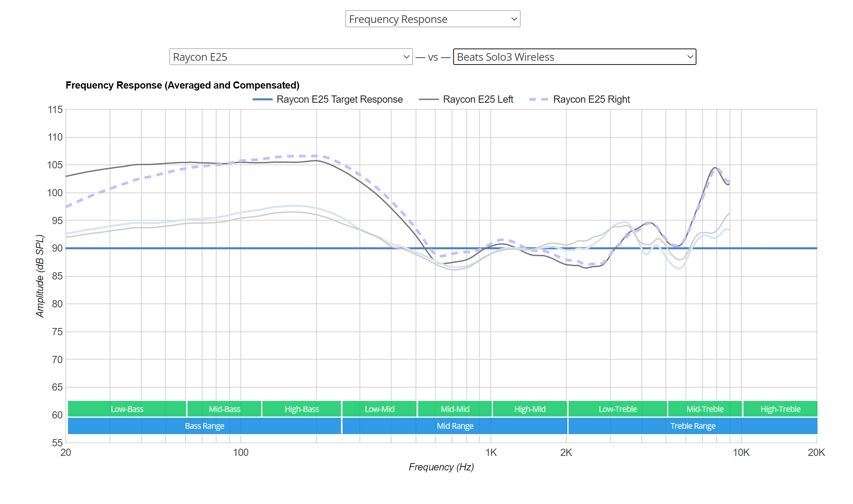Click the Mid Range blue band

(x=454, y=426)
